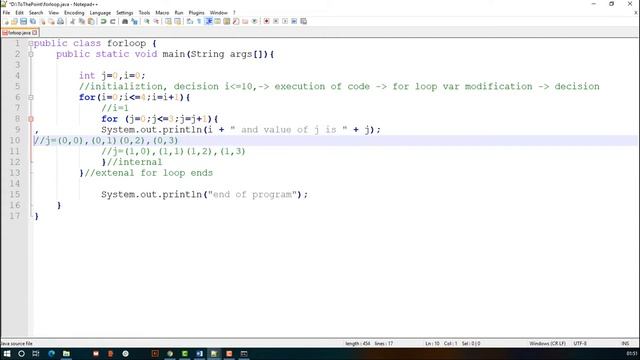Click the INS insert mode indicator
Image resolution: width=640 pixels, height=360 pixels.
pyautogui.click(x=624, y=344)
